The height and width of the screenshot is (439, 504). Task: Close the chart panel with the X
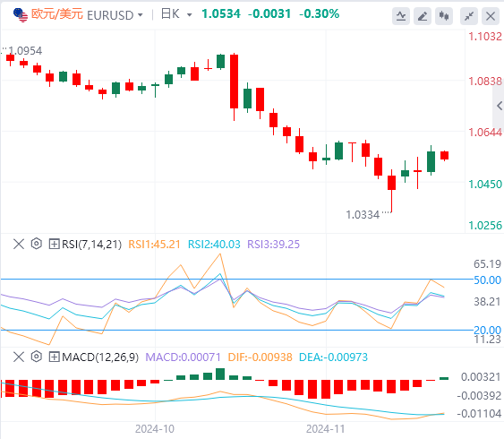(x=491, y=16)
